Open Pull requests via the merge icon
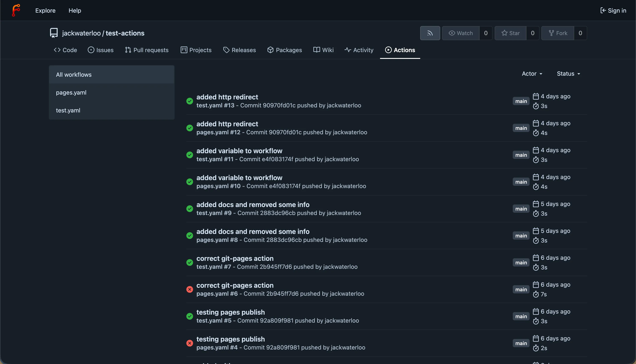636x364 pixels. (x=147, y=50)
